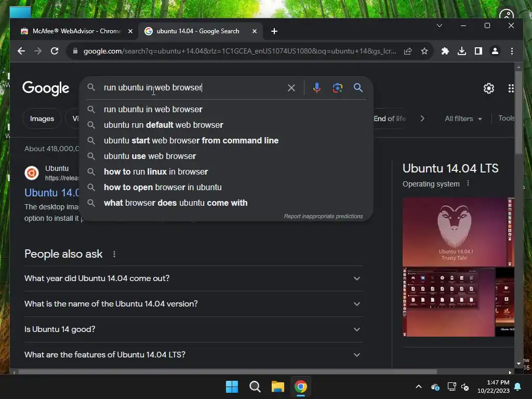
Task: Toggle the Chrome side panel icon
Action: (x=478, y=51)
